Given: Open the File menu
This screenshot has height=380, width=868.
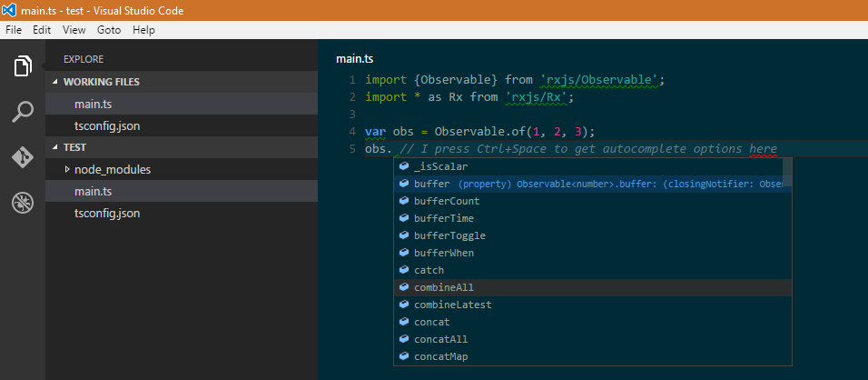Looking at the screenshot, I should [14, 30].
